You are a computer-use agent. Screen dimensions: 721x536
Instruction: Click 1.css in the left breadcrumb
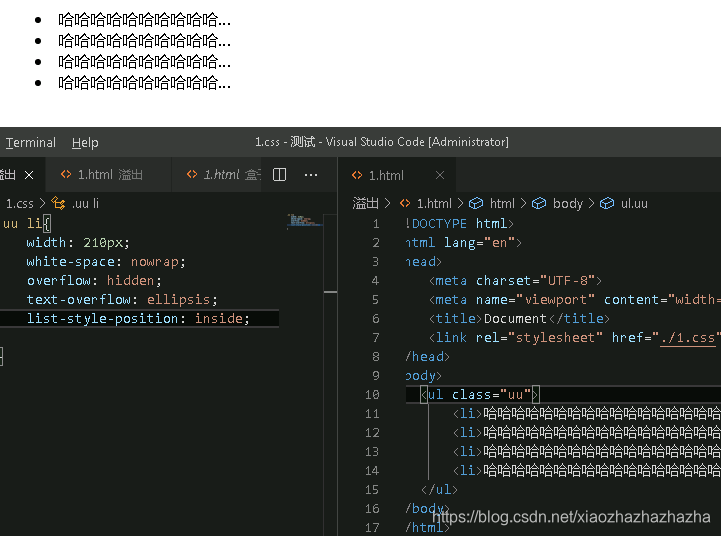click(20, 204)
